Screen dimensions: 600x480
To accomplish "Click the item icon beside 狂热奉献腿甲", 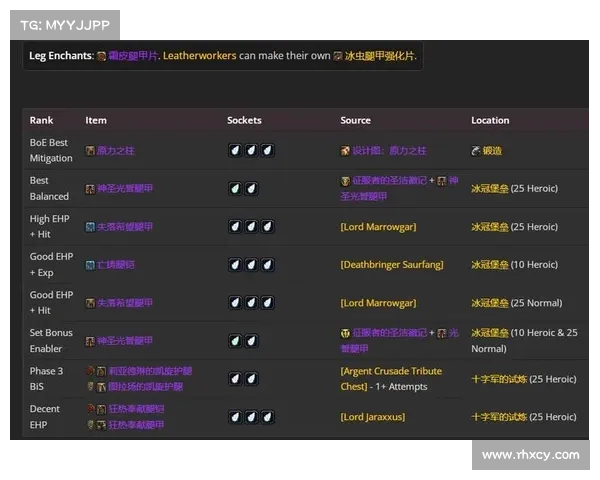I will (101, 425).
